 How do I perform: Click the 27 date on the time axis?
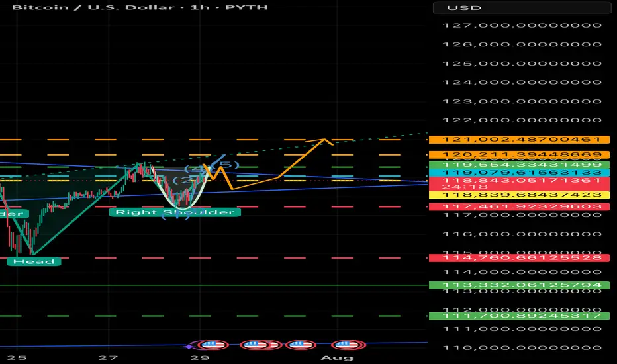[x=108, y=357]
